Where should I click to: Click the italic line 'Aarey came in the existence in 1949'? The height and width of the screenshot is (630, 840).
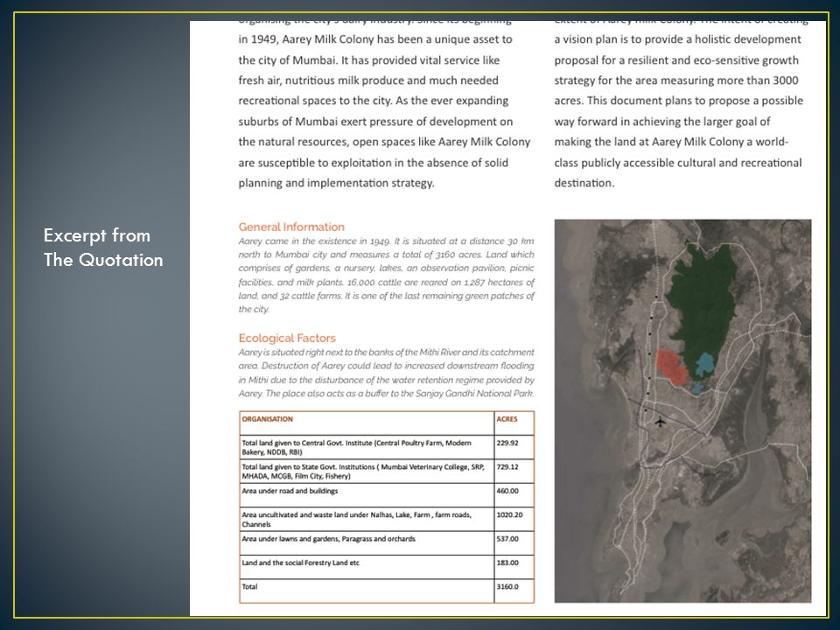click(386, 241)
